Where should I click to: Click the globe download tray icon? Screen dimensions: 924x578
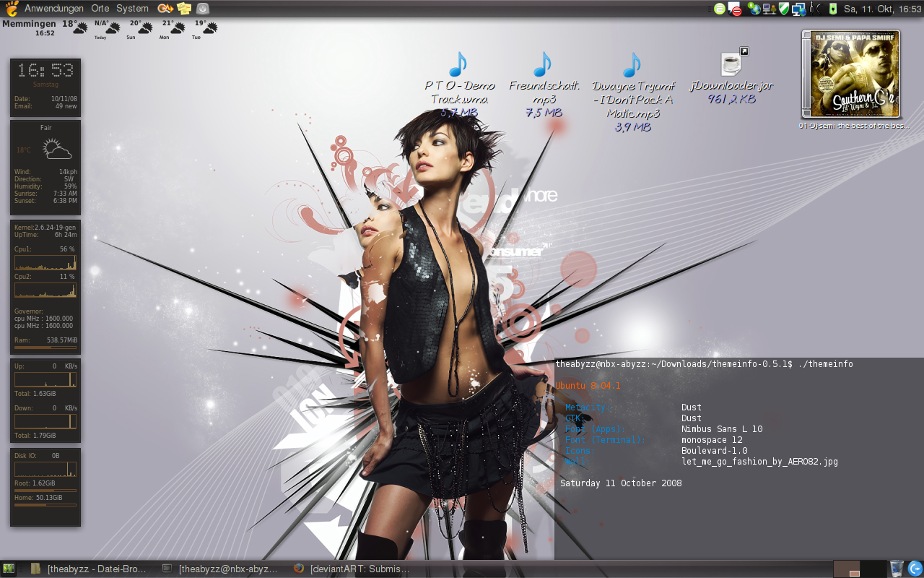(x=754, y=9)
